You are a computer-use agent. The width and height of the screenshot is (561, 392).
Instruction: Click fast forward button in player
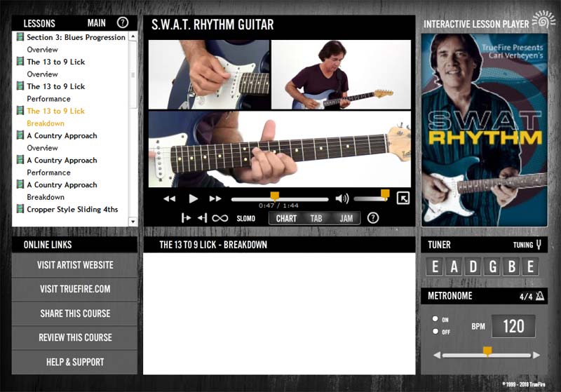[x=215, y=199]
